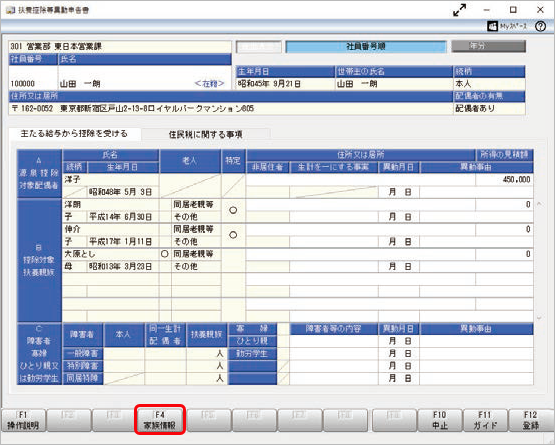This screenshot has height=445, width=555.
Task: Select employee name 山田 一朗
Action: pos(80,84)
